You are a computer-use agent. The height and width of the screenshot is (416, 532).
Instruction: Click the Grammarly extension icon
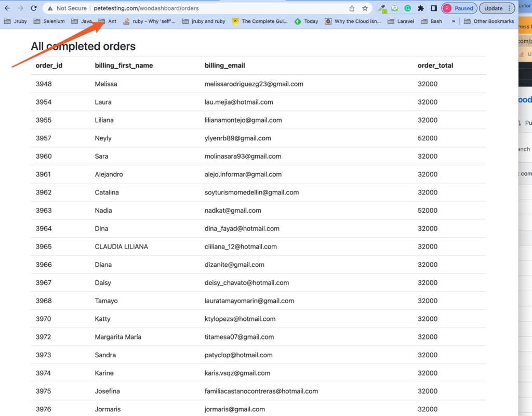408,8
